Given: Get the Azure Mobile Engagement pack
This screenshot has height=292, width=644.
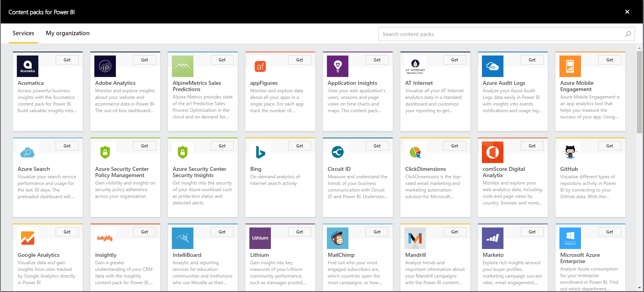Looking at the screenshot, I should pos(610,60).
